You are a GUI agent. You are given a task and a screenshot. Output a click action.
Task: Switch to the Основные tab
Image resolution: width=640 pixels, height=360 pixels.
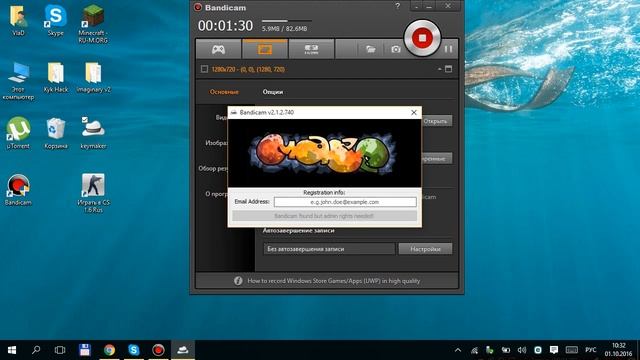[x=224, y=92]
